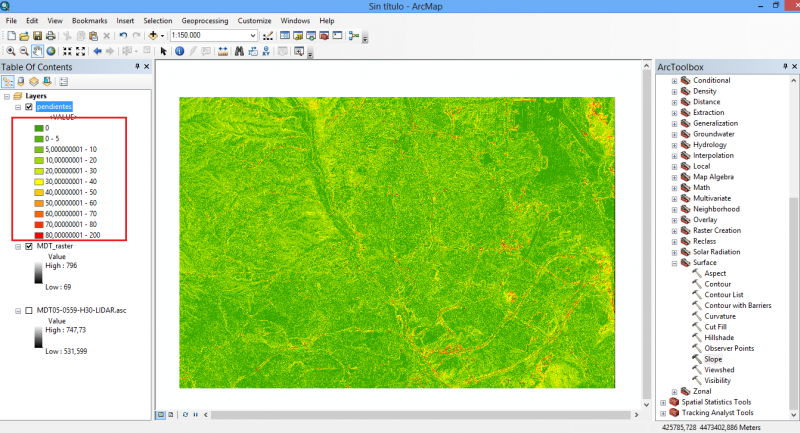Expand Spatial Statistics Tools toolbox
This screenshot has width=800, height=433.
(663, 403)
